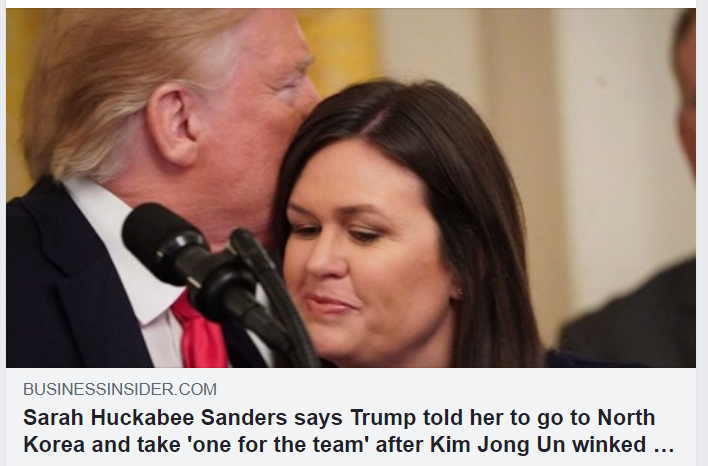708x466 pixels.
Task: Click the words 'North' at headline's first line end
Action: tap(627, 417)
